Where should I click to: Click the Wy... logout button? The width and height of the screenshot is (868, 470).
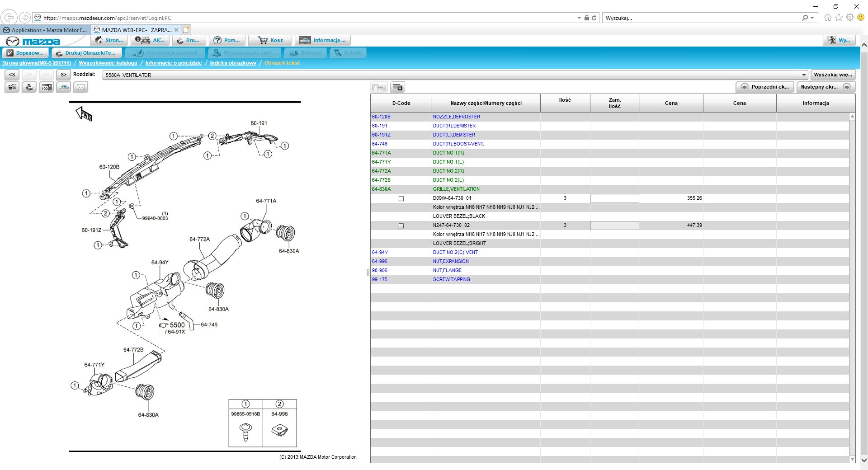click(x=839, y=40)
